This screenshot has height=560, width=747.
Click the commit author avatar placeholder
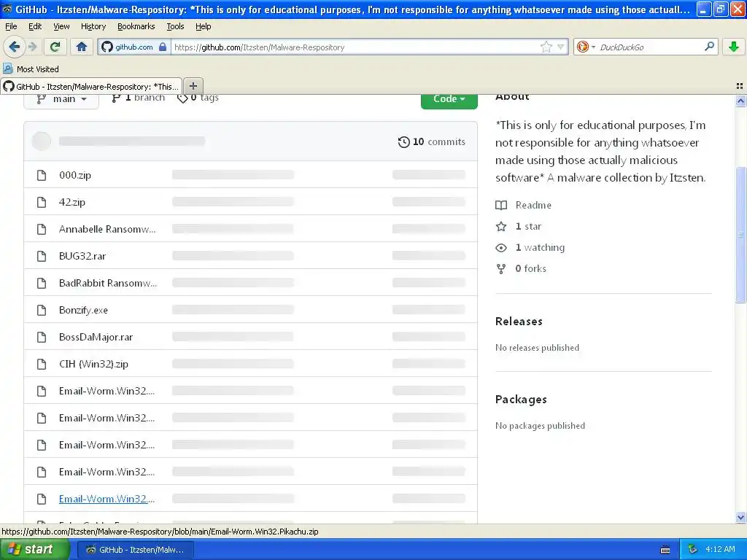point(42,141)
